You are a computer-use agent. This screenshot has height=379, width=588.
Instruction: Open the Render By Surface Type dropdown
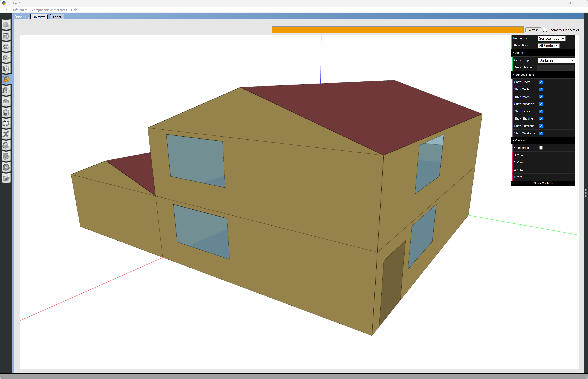tap(551, 38)
